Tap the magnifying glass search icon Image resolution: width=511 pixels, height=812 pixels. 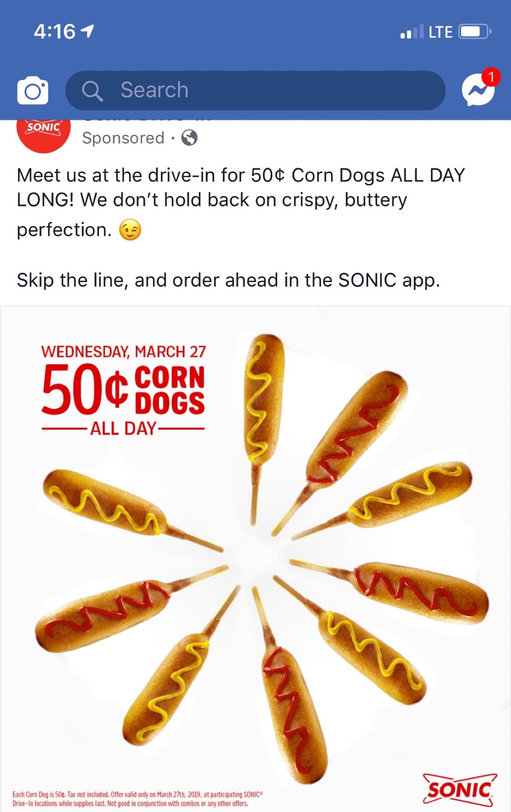[x=92, y=91]
